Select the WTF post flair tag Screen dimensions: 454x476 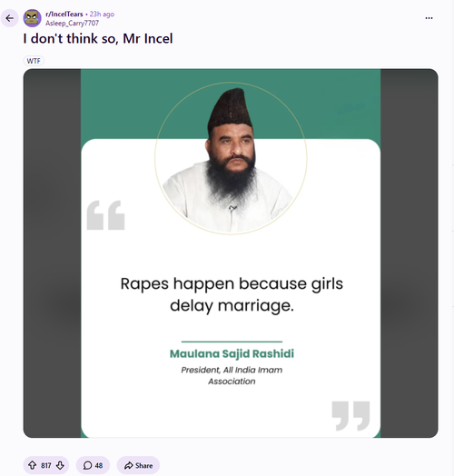click(34, 61)
